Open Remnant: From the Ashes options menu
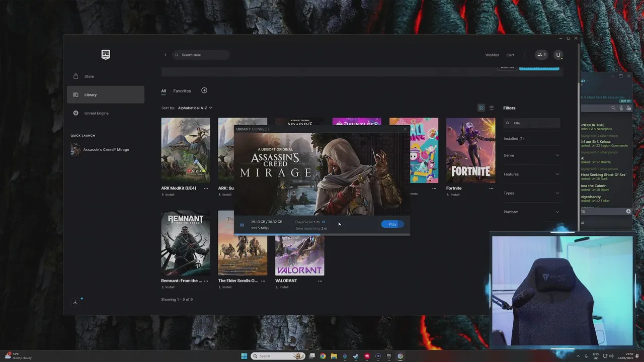 206,281
